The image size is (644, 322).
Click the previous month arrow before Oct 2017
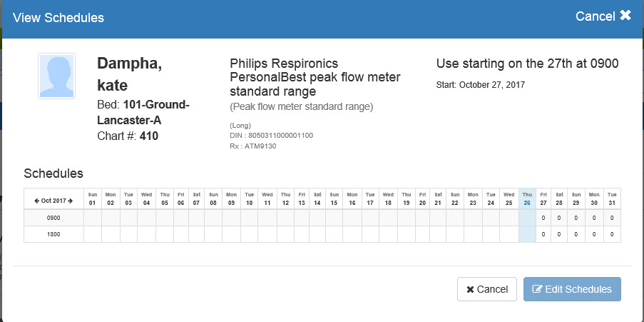click(x=36, y=201)
